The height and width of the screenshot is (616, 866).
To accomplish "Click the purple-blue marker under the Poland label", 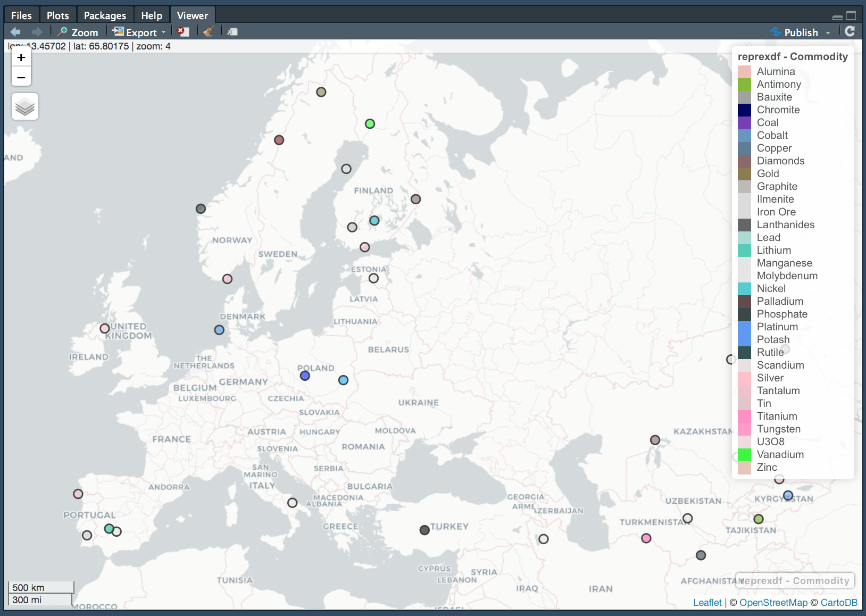I will click(305, 376).
